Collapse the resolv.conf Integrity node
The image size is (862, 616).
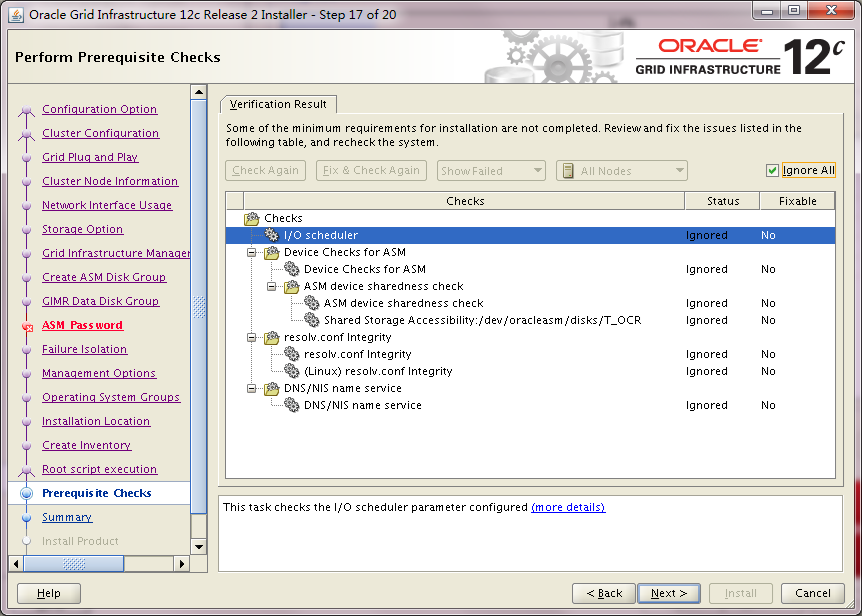click(252, 337)
